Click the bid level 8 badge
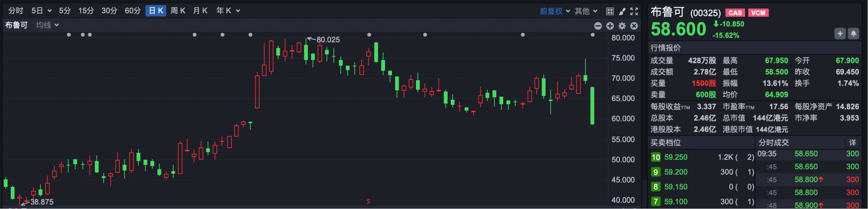 point(656,187)
